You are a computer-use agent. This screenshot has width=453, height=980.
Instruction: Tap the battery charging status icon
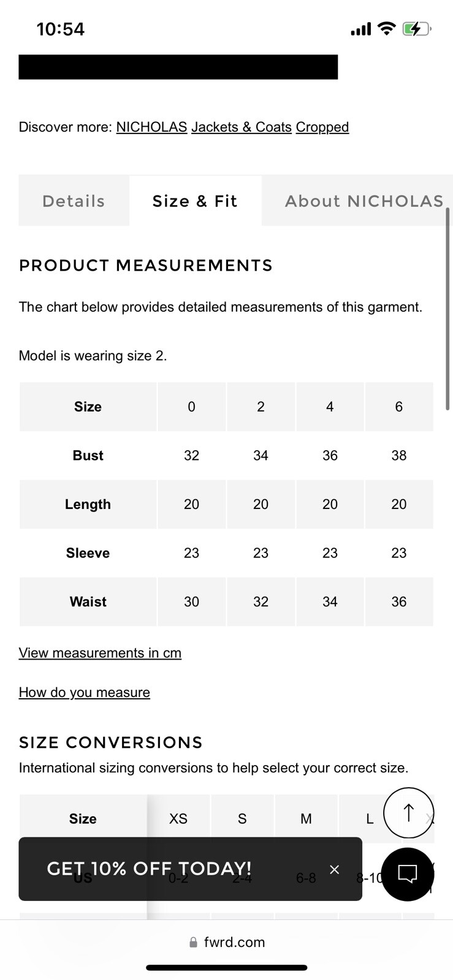(x=417, y=29)
